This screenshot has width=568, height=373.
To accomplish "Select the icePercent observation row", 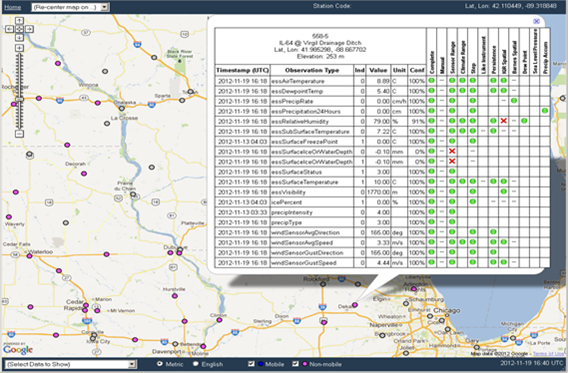I will coord(382,202).
